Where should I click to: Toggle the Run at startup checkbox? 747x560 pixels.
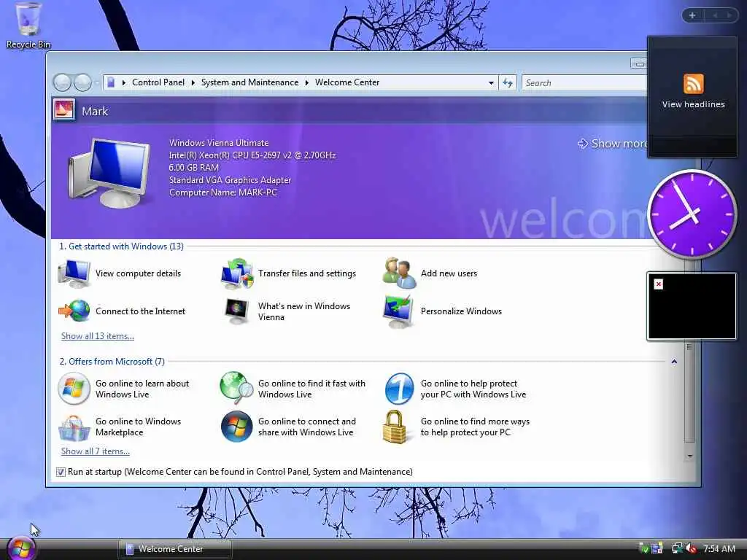point(61,472)
